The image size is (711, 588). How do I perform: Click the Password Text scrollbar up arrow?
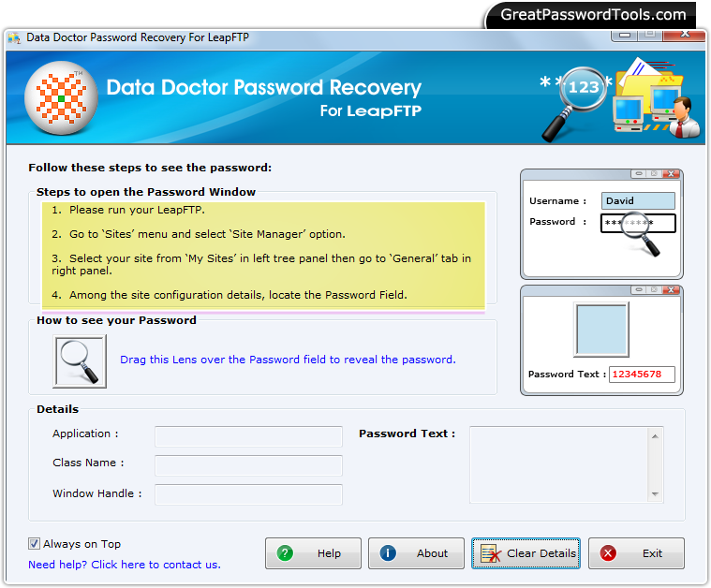(x=655, y=436)
